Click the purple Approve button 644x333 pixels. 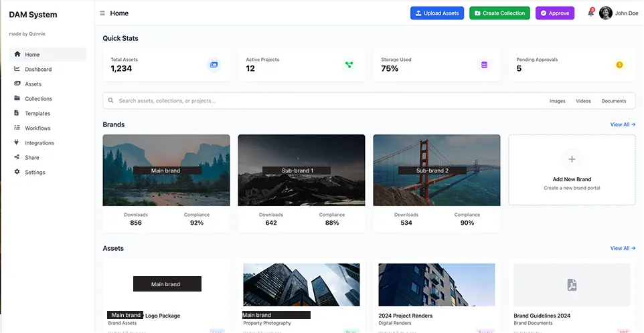pos(555,13)
